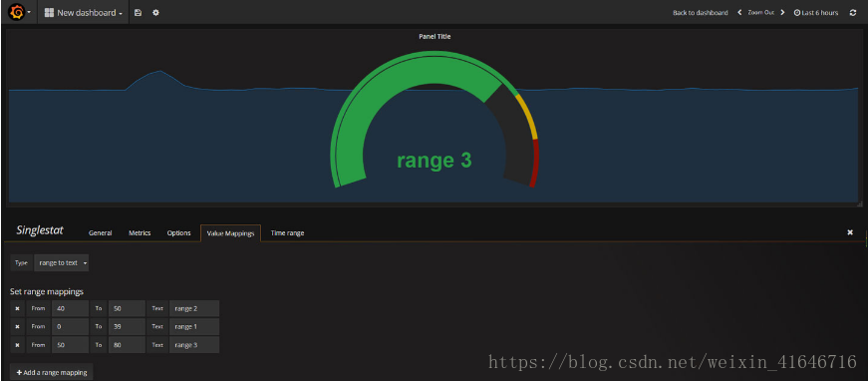Image resolution: width=868 pixels, height=382 pixels.
Task: Click the From field containing 40
Action: 70,308
